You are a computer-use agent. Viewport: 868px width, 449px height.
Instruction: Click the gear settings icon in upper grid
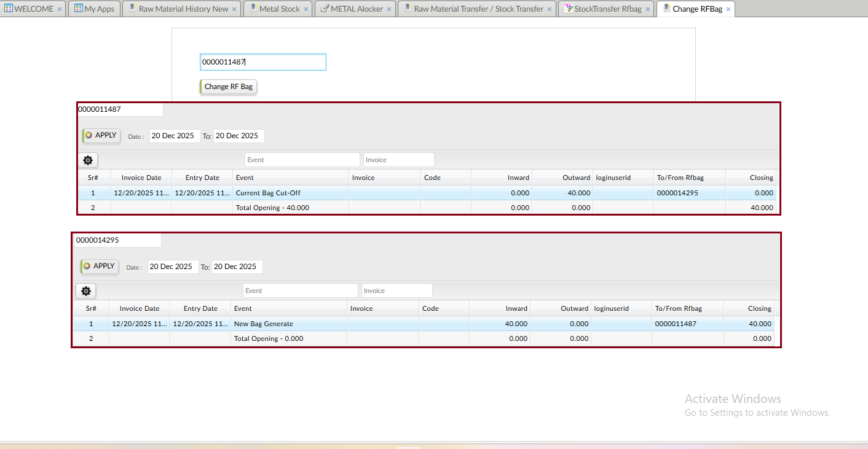click(88, 160)
